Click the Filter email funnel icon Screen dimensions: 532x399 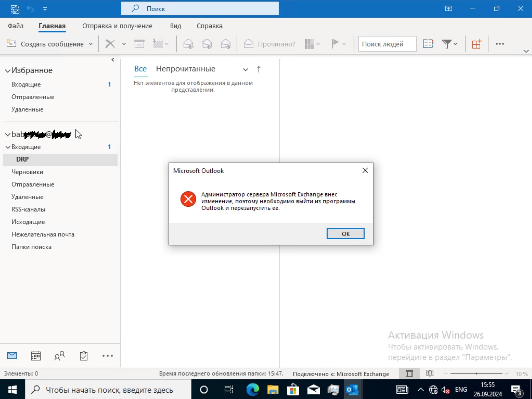[447, 44]
